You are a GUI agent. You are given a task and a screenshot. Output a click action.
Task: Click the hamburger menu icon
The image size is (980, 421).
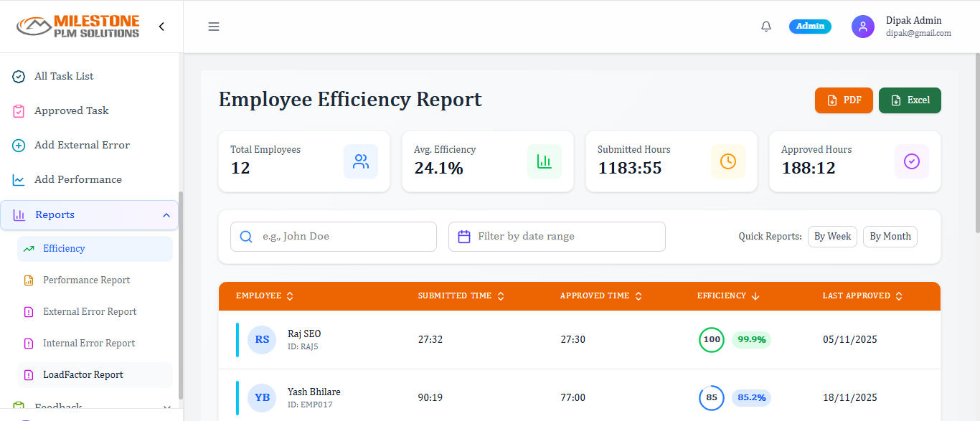tap(214, 26)
